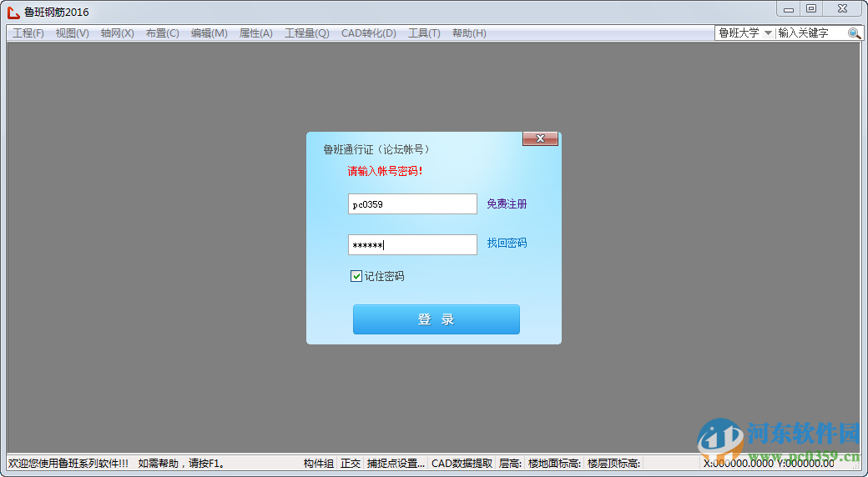Screen dimensions: 868x477
Task: Toggle 构件组 in status bar
Action: click(x=318, y=464)
